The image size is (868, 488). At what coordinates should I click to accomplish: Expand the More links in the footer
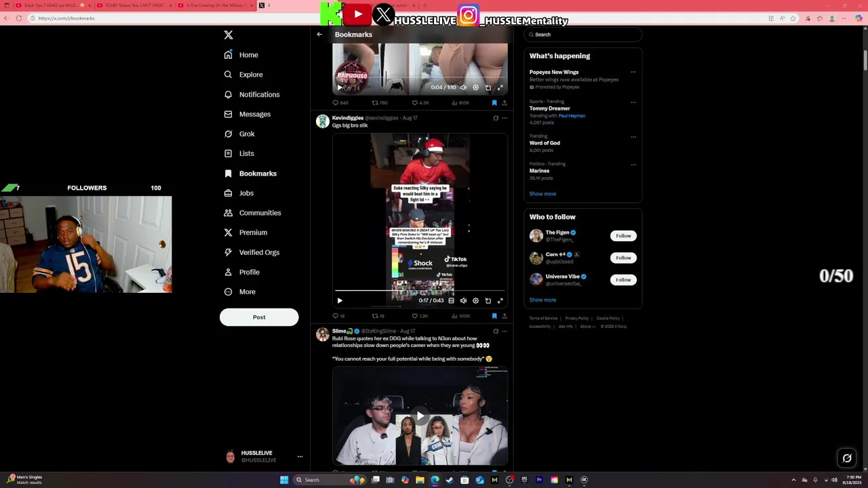tap(588, 327)
